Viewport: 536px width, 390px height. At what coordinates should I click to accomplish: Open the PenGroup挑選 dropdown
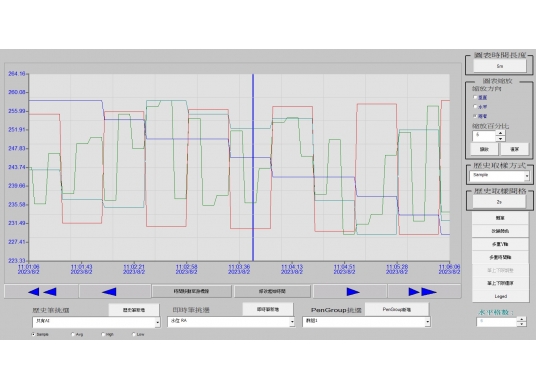[428, 322]
